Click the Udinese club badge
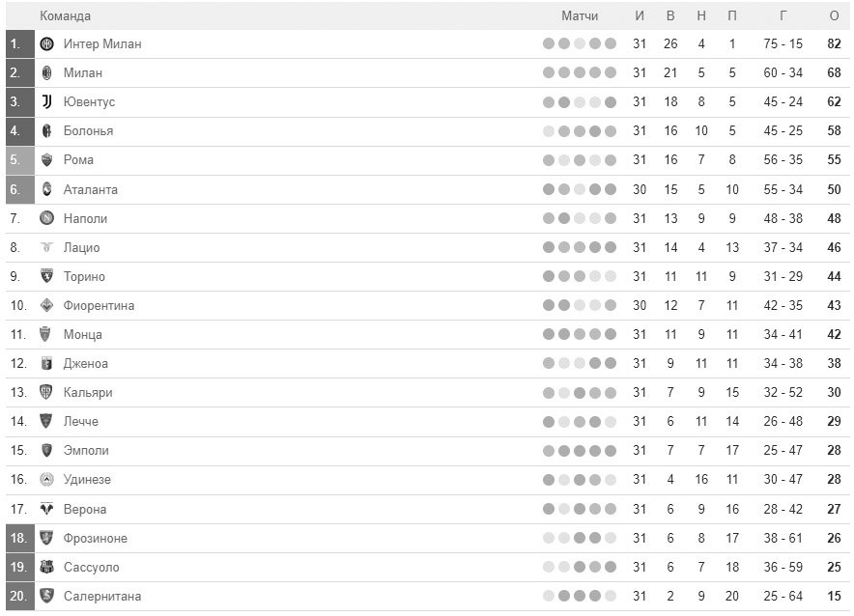The width and height of the screenshot is (854, 616). pos(46,480)
